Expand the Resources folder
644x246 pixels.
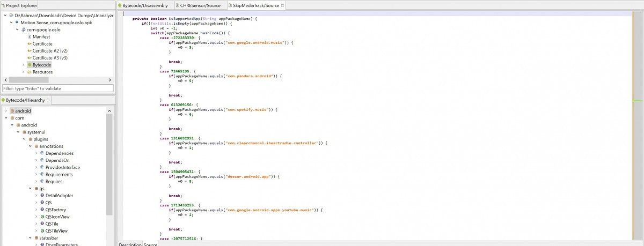pos(23,72)
